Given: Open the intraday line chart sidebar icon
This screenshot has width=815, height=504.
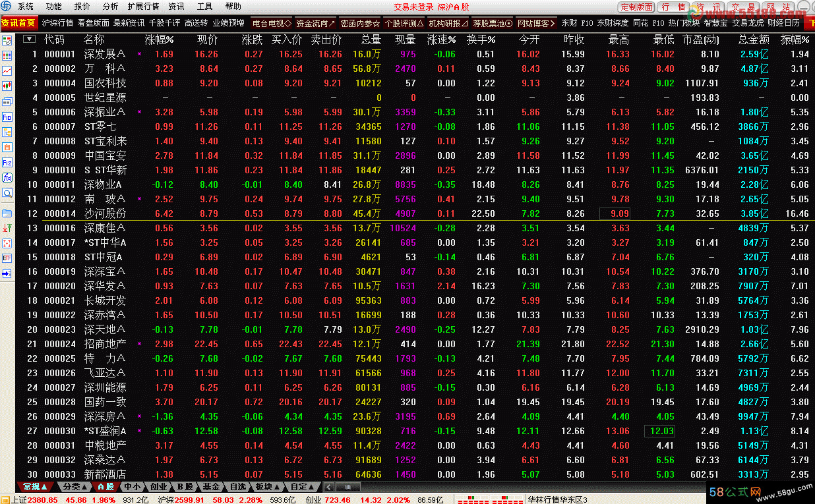Looking at the screenshot, I should pos(7,70).
